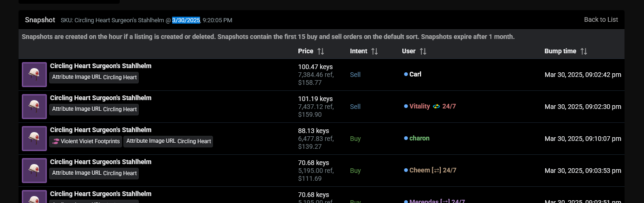Image resolution: width=644 pixels, height=203 pixels.
Task: Click Carl's Stahlhelm item thumbnail
Action: pyautogui.click(x=34, y=75)
